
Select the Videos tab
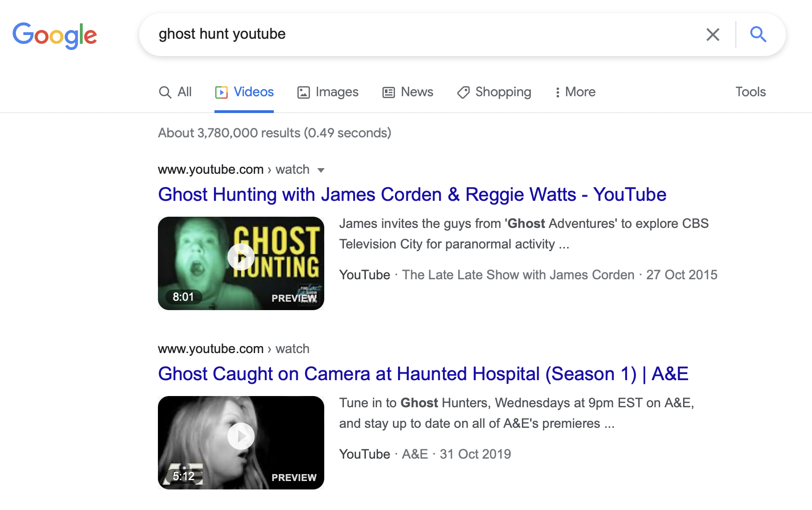click(244, 92)
